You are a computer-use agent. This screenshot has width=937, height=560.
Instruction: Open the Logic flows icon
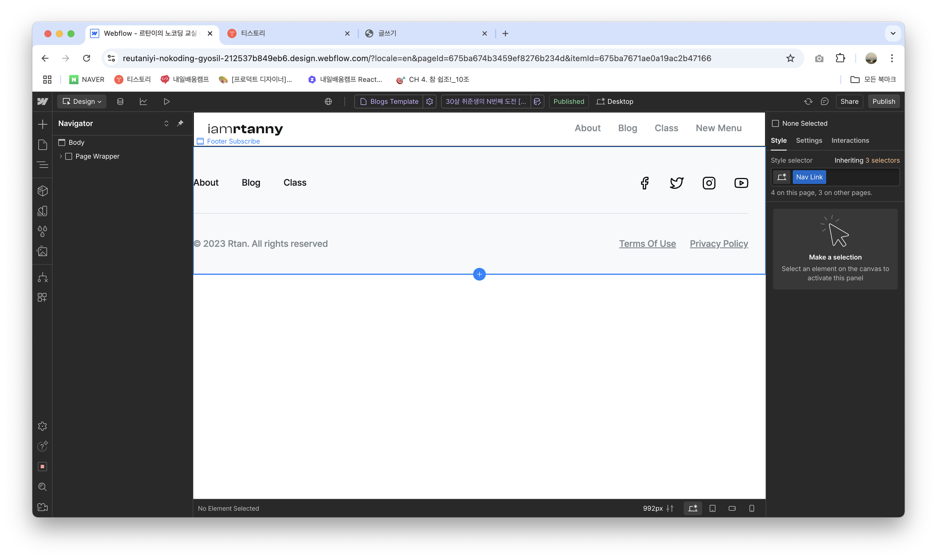click(43, 278)
